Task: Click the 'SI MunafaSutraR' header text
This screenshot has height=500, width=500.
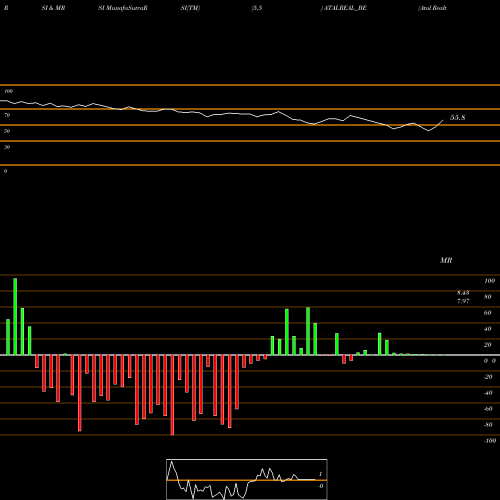Action: [x=123, y=8]
